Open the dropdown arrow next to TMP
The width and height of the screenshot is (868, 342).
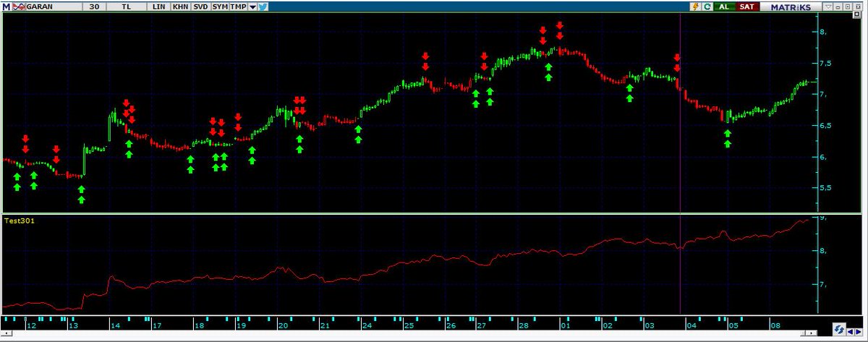pyautogui.click(x=252, y=7)
